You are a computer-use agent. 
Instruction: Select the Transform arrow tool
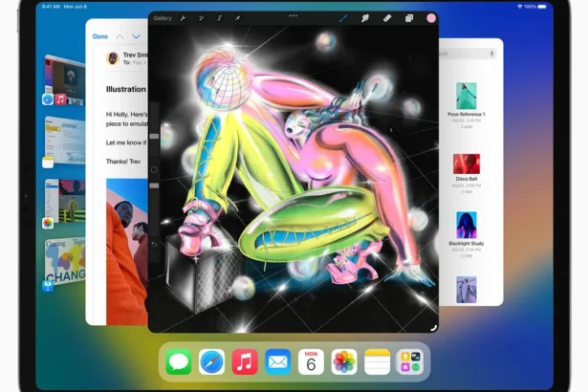[236, 18]
